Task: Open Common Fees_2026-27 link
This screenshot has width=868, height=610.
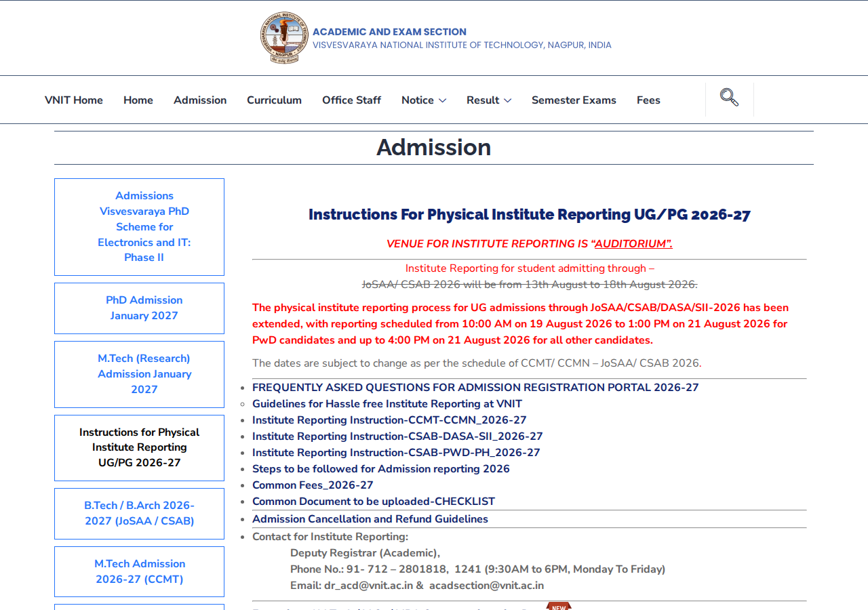Action: [x=313, y=485]
